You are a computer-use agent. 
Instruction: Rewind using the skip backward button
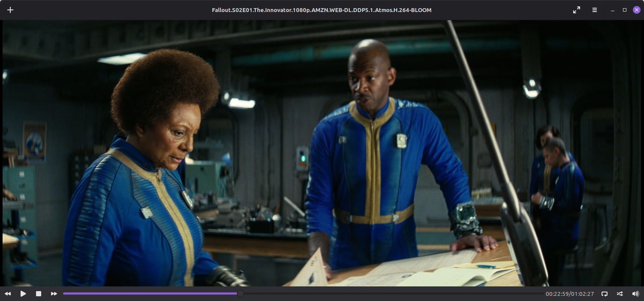tap(8, 294)
